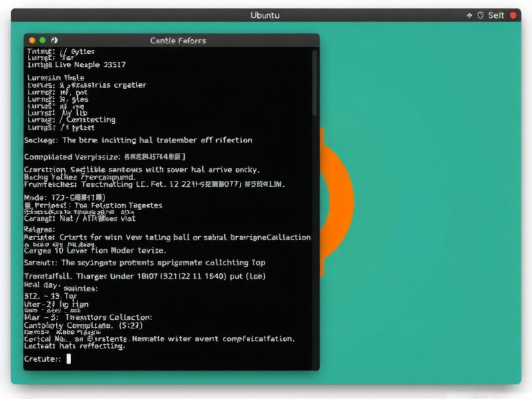Click the gray icon beside the green button

click(x=55, y=41)
